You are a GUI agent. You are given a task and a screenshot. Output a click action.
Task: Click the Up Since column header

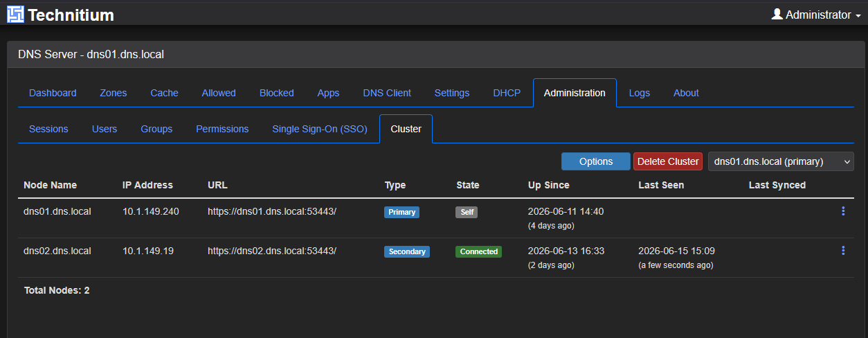point(549,185)
